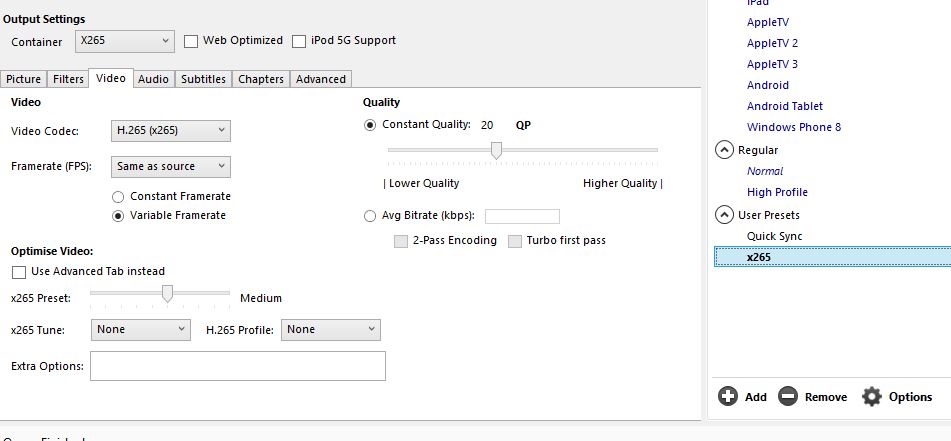The width and height of the screenshot is (951, 441).
Task: Click the Constant Quality slider handle
Action: (495, 150)
